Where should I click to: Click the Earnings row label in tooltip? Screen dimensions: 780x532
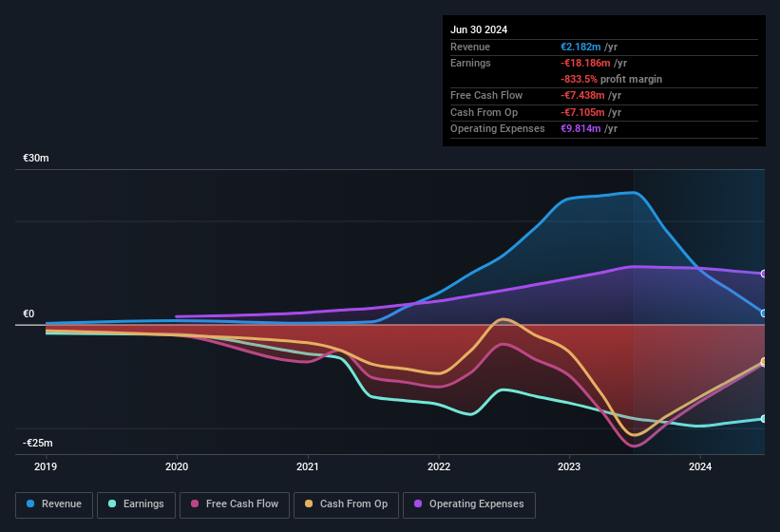point(470,63)
